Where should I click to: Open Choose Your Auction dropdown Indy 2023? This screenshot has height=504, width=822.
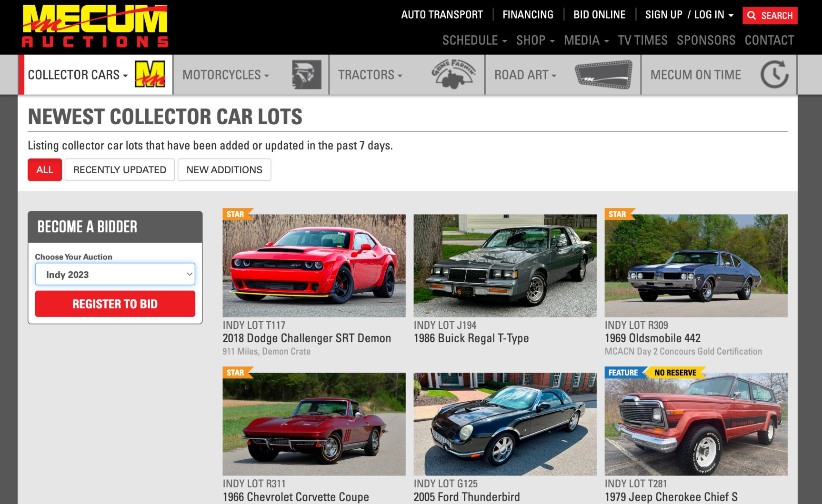(x=115, y=274)
